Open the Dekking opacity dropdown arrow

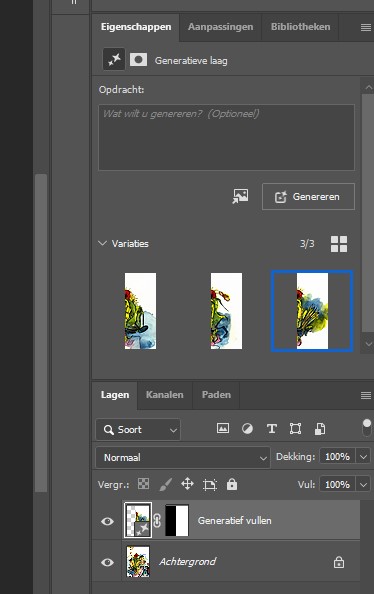click(363, 457)
